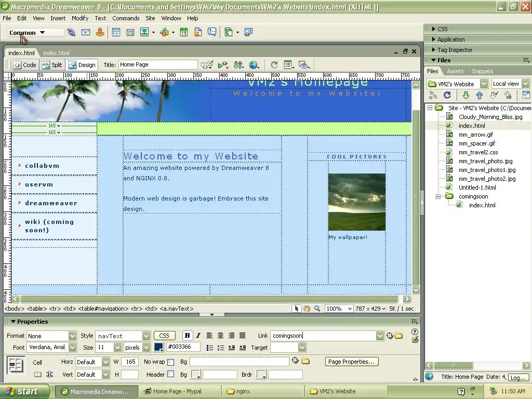Select the Zoom tool in status bar
Screen dimensions: 532x399
coord(317,309)
